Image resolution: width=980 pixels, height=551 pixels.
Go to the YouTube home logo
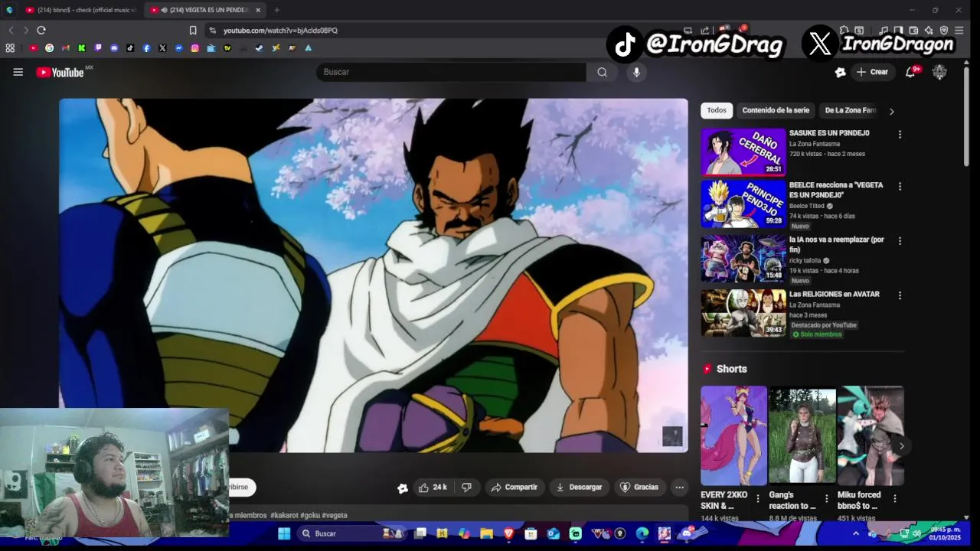pyautogui.click(x=60, y=72)
